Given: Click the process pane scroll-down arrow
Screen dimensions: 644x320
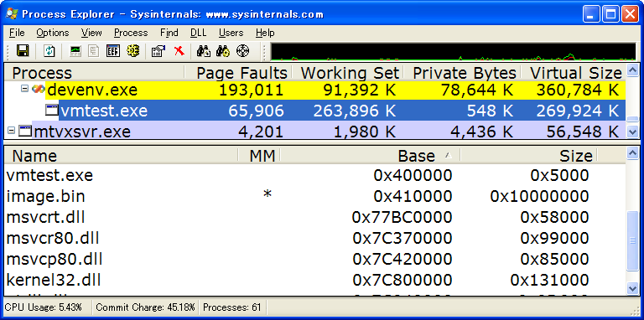Looking at the screenshot, I should click(x=633, y=132).
